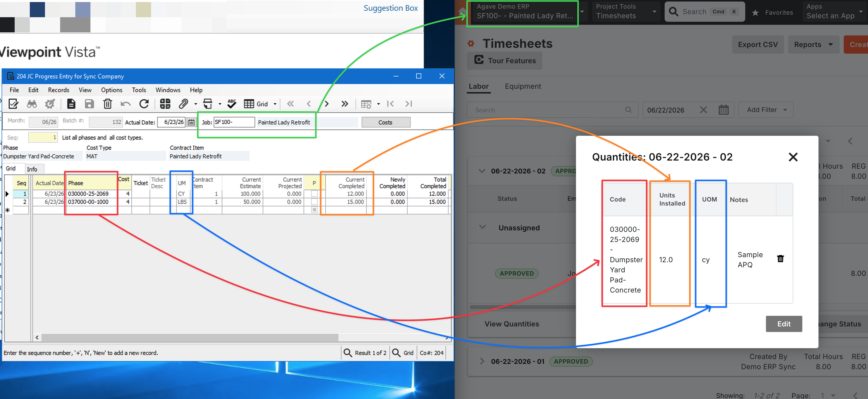Go to previous record arrow
868x399 pixels.
click(309, 104)
